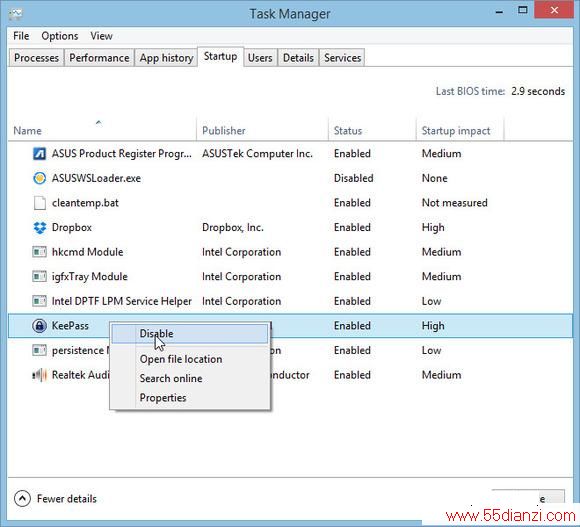Choose Search online in context menu

click(x=190, y=378)
